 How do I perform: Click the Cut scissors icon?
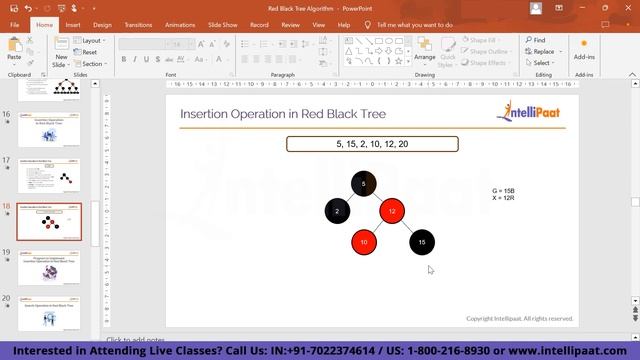point(30,40)
